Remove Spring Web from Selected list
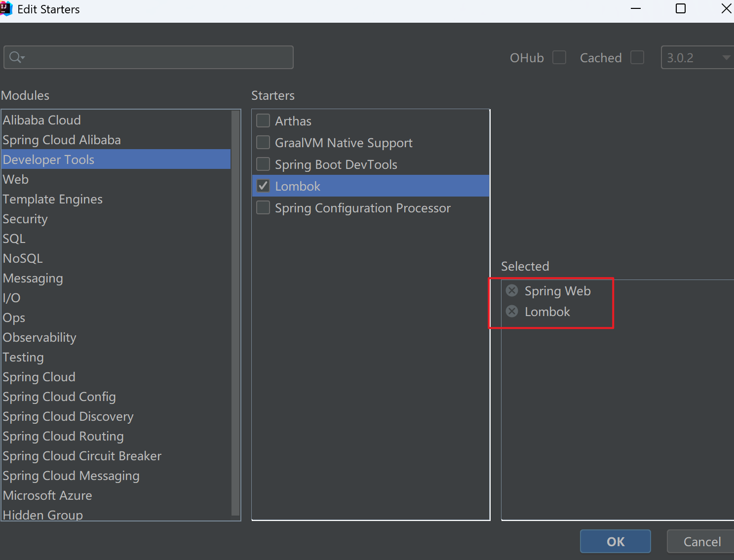 pyautogui.click(x=512, y=290)
